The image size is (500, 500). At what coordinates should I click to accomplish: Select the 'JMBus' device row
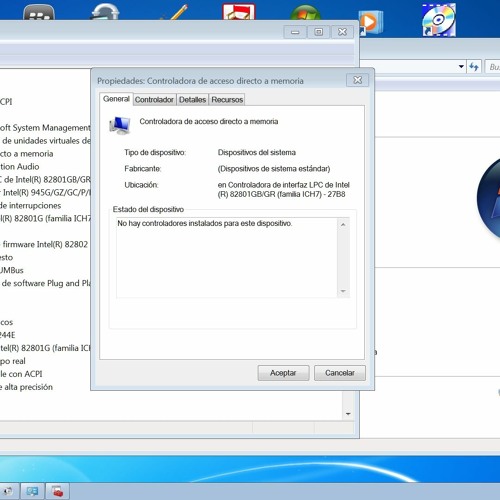(x=12, y=270)
